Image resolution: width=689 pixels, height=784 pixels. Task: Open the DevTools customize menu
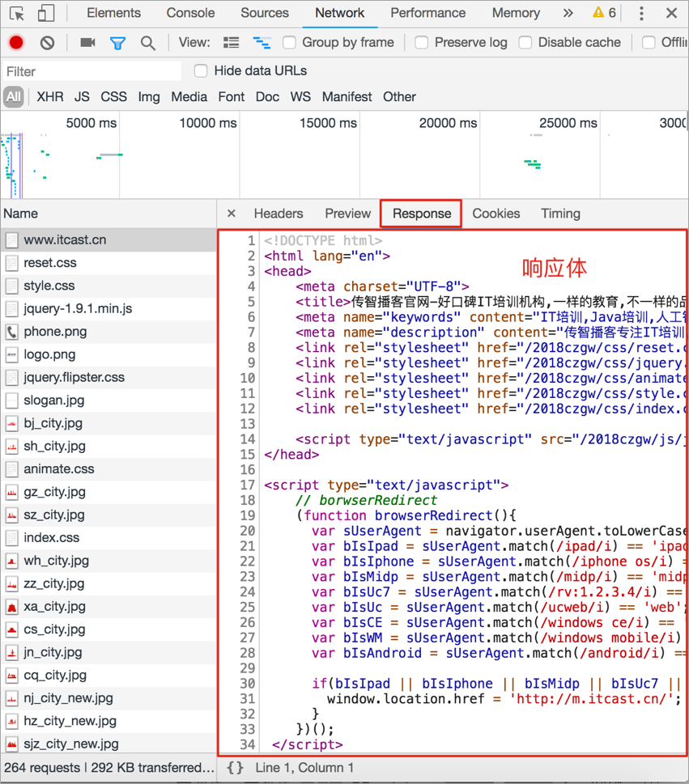[640, 13]
